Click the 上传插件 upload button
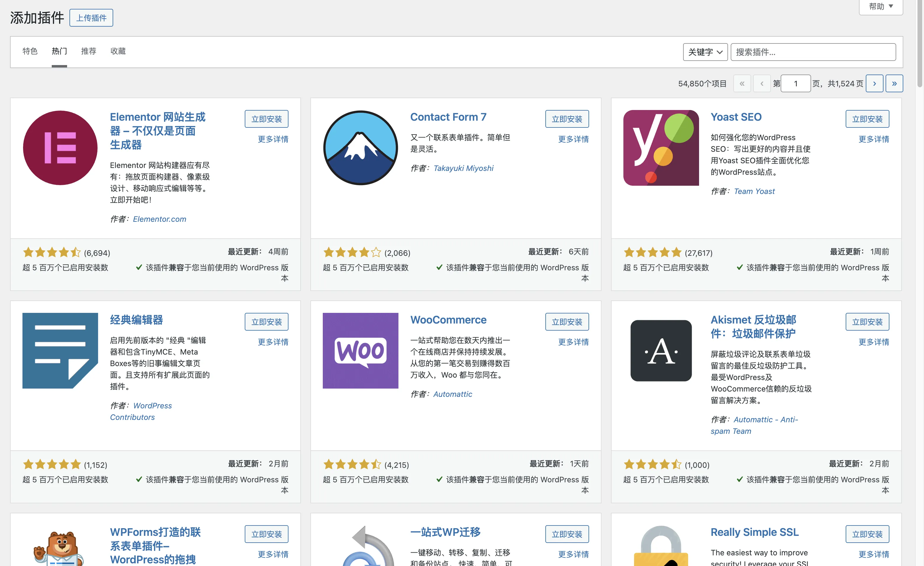 [x=91, y=18]
